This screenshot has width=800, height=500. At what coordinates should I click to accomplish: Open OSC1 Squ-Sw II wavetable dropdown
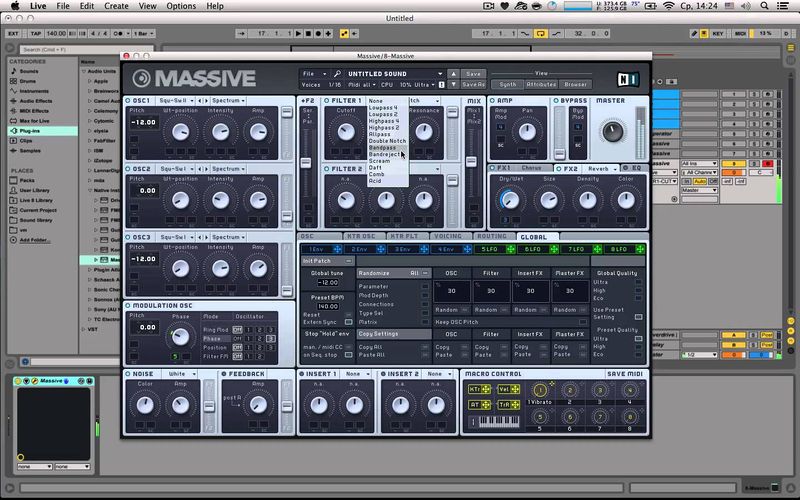pyautogui.click(x=176, y=101)
